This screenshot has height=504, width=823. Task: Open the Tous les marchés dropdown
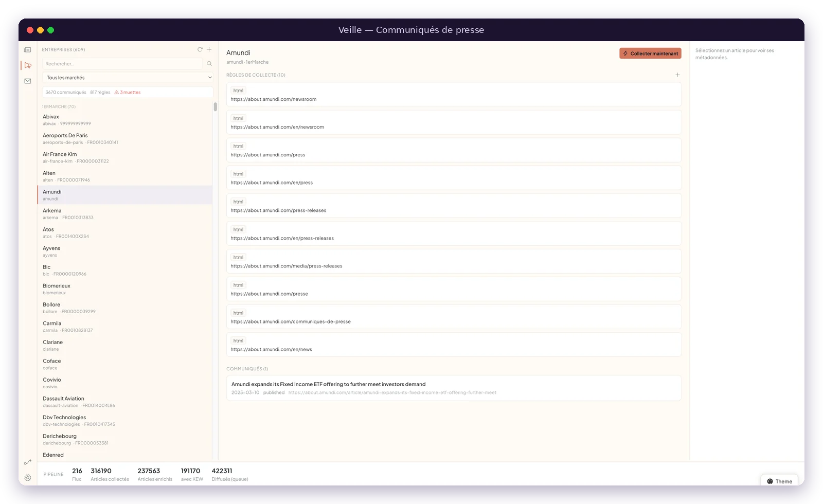(128, 78)
